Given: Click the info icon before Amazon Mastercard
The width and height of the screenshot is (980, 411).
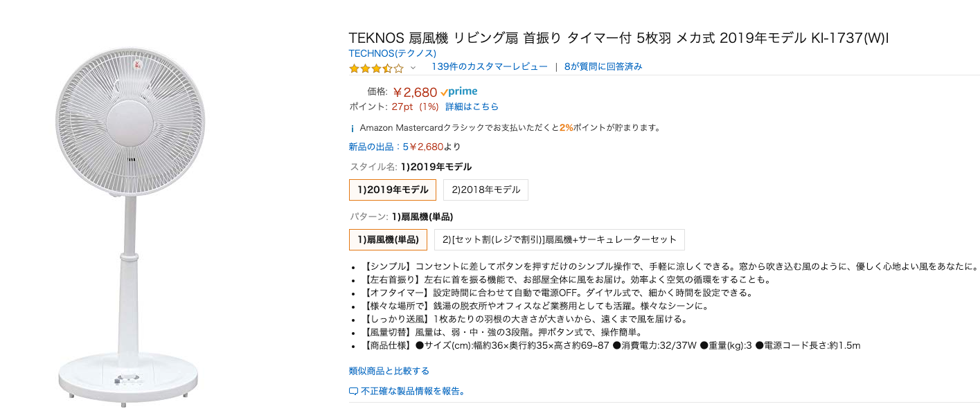Looking at the screenshot, I should (353, 128).
